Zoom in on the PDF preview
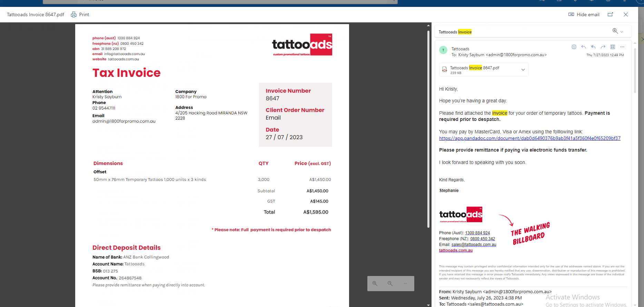Screen dimensions: 644x307 (x=375, y=284)
